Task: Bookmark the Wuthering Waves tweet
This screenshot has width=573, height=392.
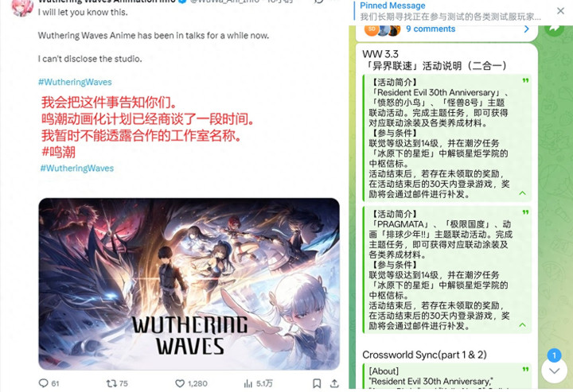Action: pos(317,383)
